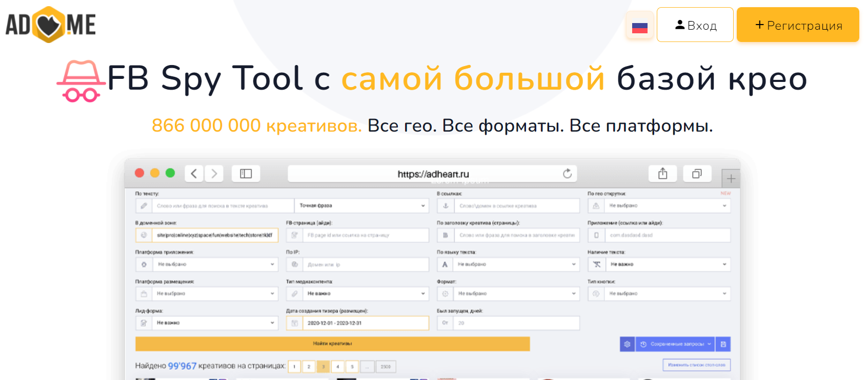The image size is (868, 380).
Task: Go to results page 5
Action: pos(352,367)
